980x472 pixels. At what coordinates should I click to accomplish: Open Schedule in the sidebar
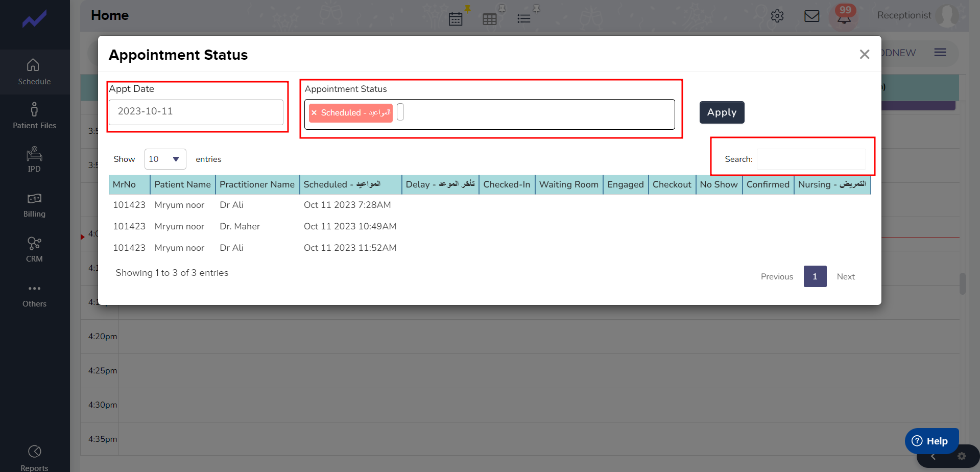[x=34, y=72]
